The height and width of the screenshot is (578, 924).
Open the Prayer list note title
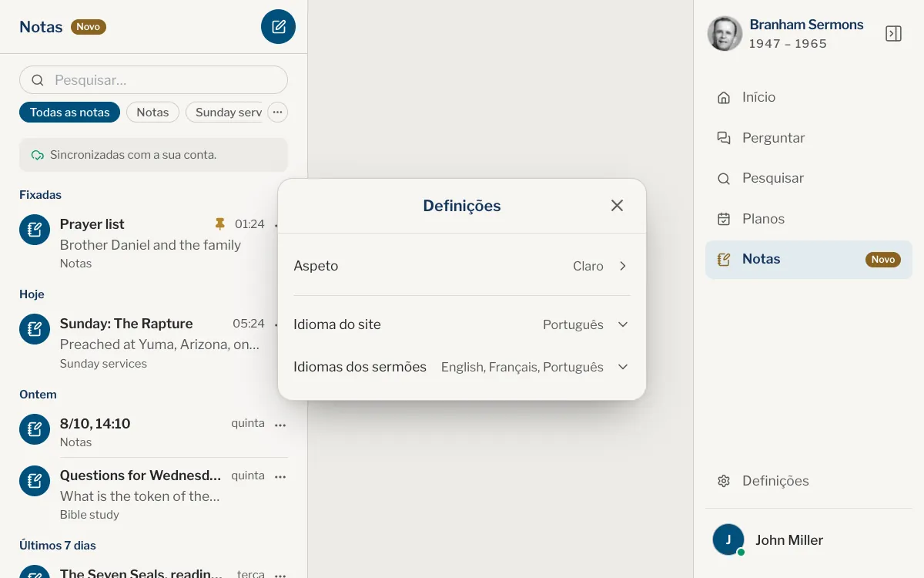point(92,224)
